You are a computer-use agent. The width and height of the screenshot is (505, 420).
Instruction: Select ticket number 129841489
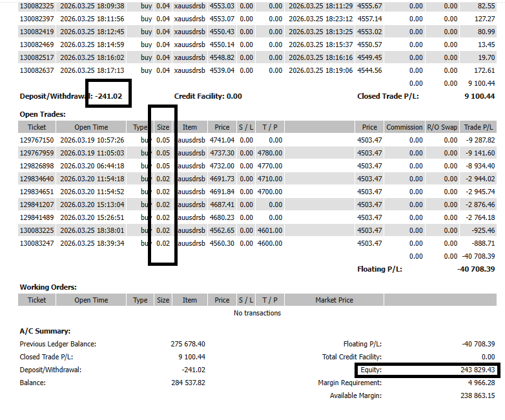point(37,217)
